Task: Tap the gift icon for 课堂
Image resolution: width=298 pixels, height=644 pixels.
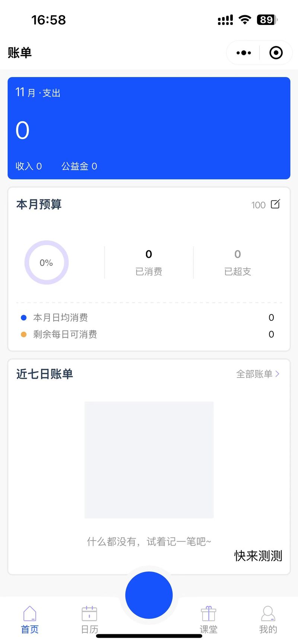Action: tap(209, 613)
